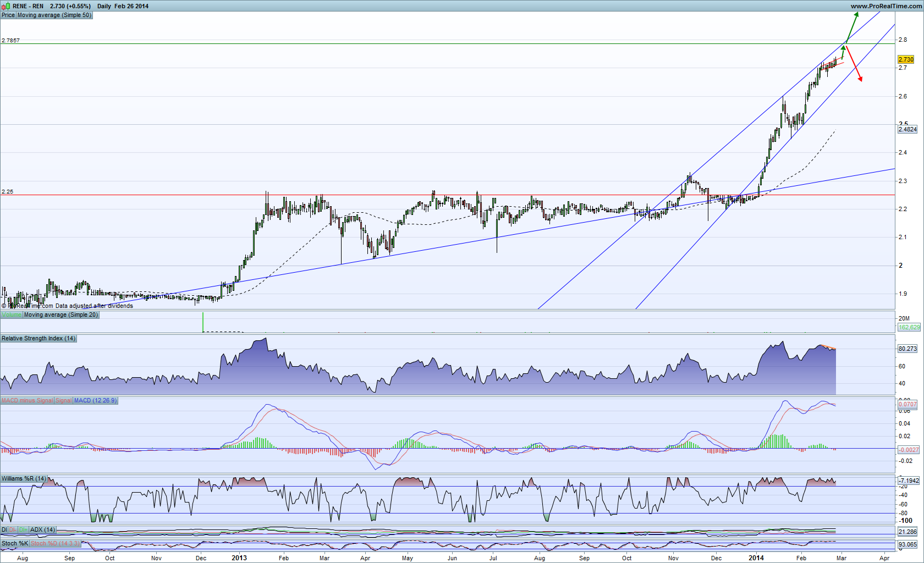
Task: Click the 2.3 price scale label
Action: [903, 181]
